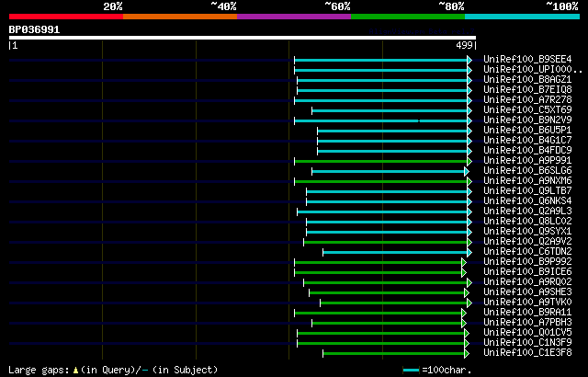Open UniRef100_B4FDC9 entry
Screen dimensions: 588x377
(x=527, y=151)
